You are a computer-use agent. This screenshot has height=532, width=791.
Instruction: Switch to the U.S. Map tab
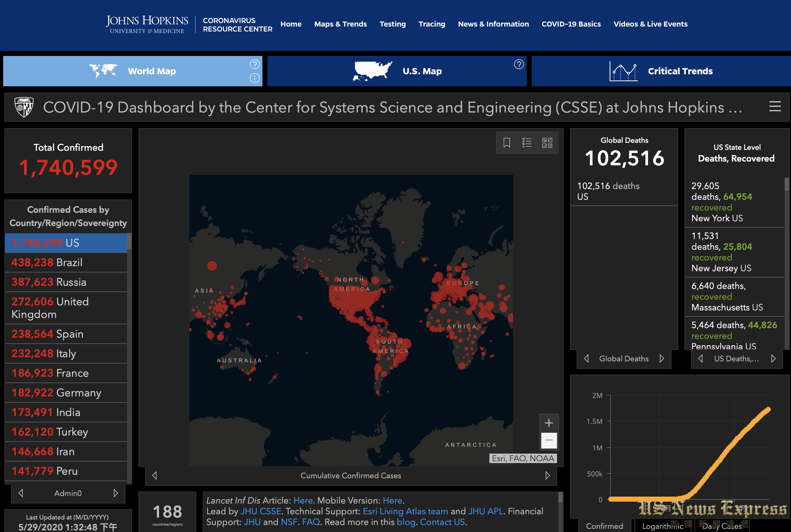(397, 71)
